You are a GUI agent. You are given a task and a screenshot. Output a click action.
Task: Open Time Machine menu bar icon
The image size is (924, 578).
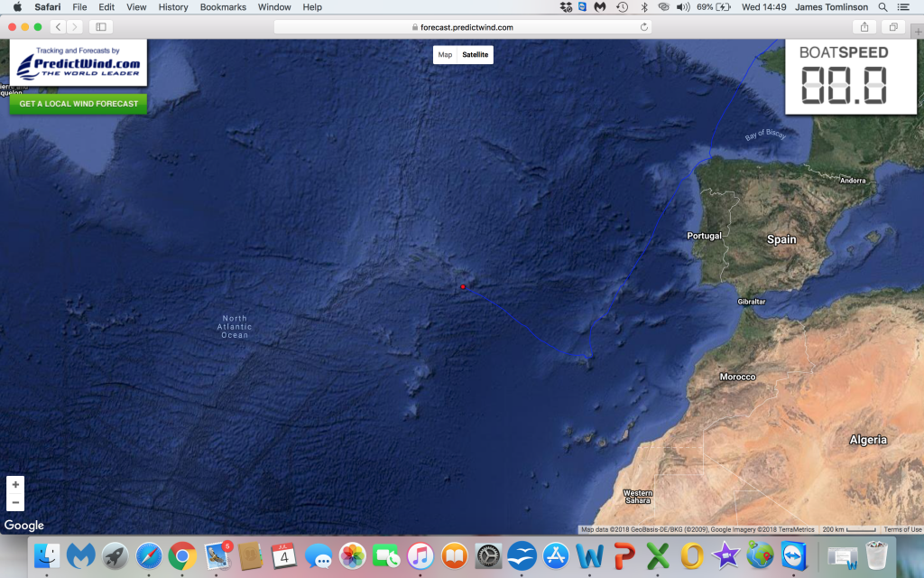623,7
